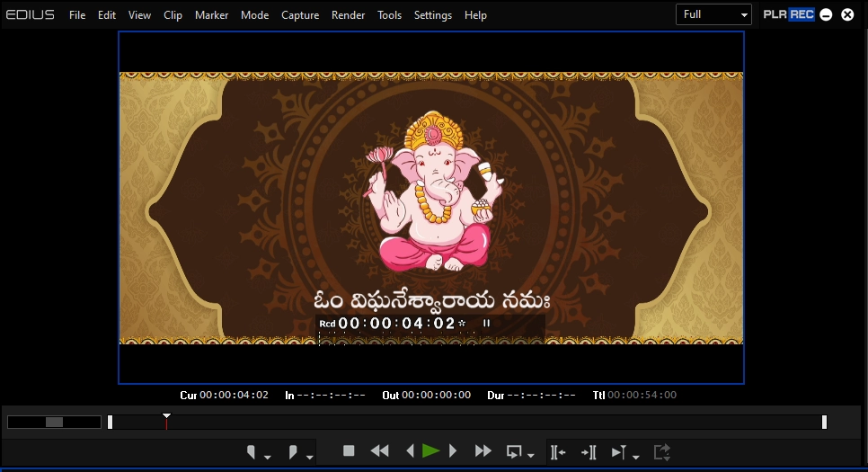868x472 pixels.
Task: Open the Full preview quality dropdown
Action: point(713,14)
